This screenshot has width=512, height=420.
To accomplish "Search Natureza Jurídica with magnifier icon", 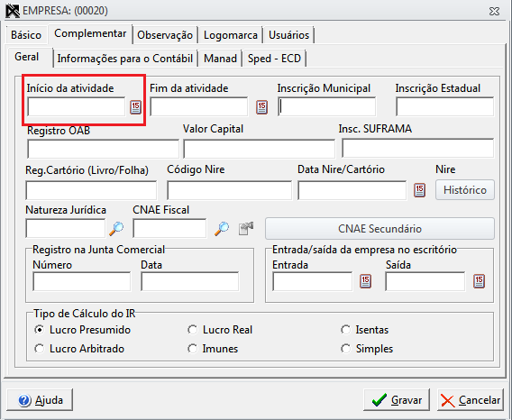I will pos(116,229).
